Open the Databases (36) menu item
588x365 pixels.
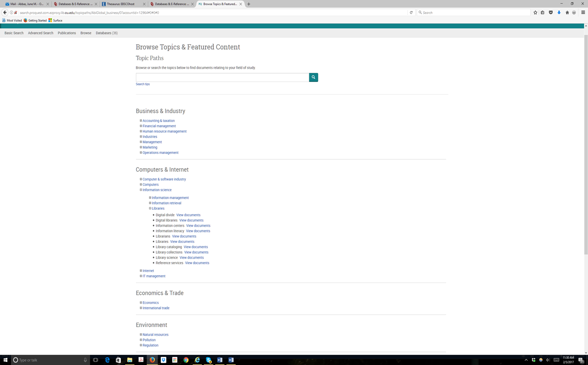pyautogui.click(x=107, y=33)
